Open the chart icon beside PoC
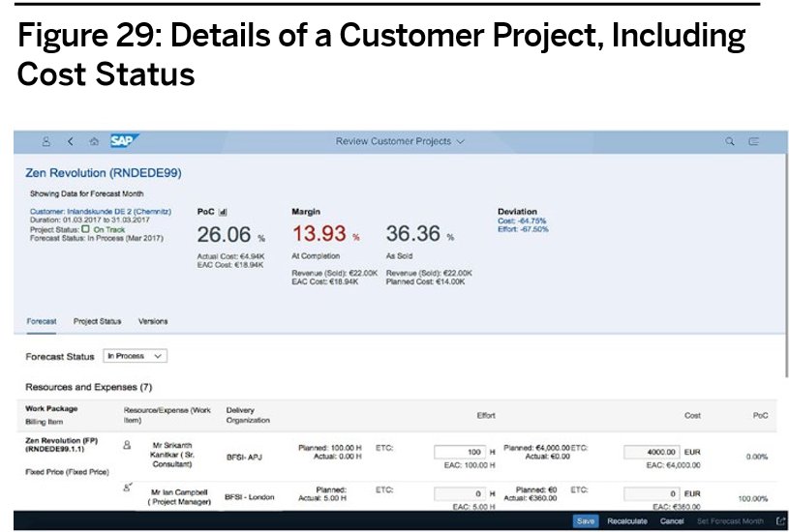The width and height of the screenshot is (789, 532). pyautogui.click(x=223, y=212)
